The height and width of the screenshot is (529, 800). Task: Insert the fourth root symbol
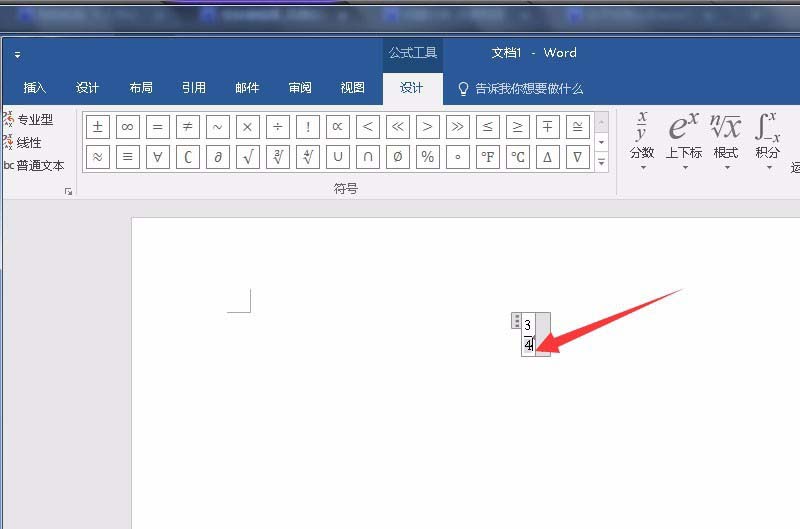click(x=308, y=157)
